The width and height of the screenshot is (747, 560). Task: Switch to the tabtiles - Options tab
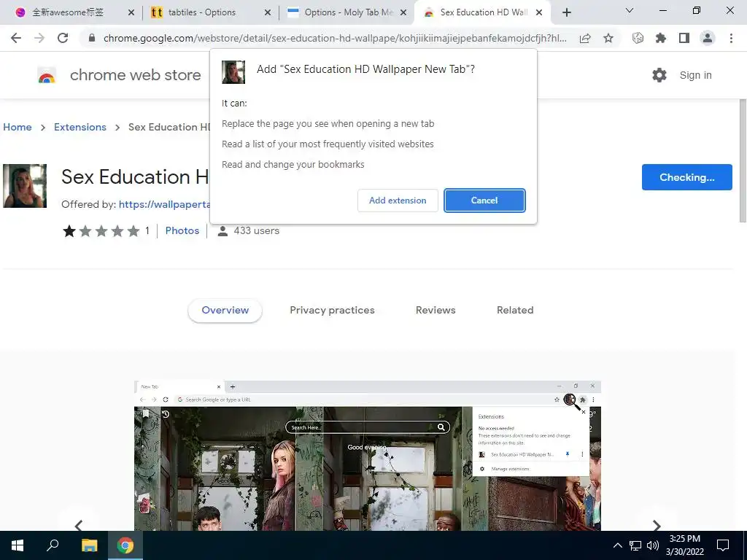coord(202,12)
